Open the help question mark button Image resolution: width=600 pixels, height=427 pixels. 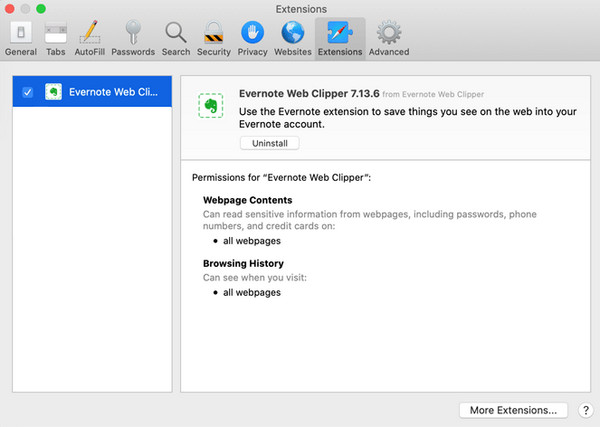[585, 410]
